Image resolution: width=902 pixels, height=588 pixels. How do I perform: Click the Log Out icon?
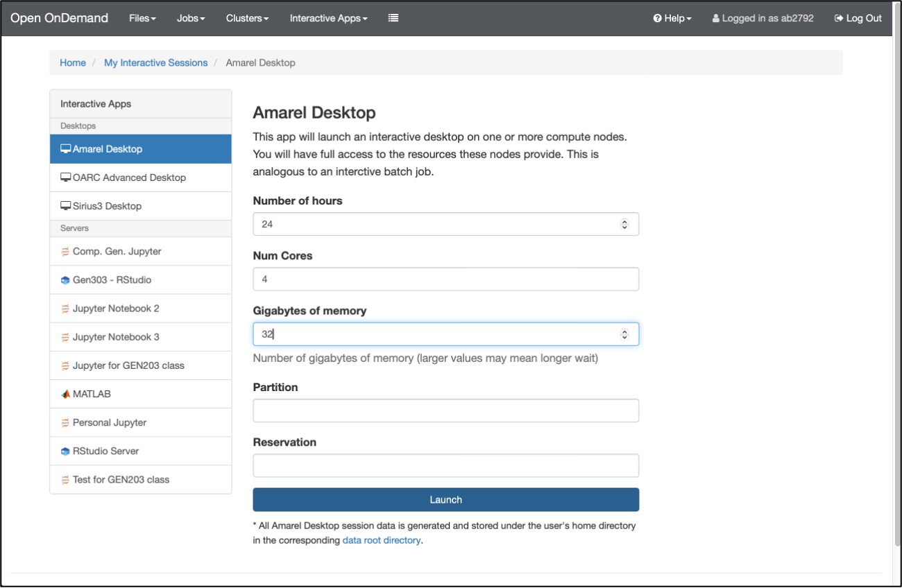point(839,19)
